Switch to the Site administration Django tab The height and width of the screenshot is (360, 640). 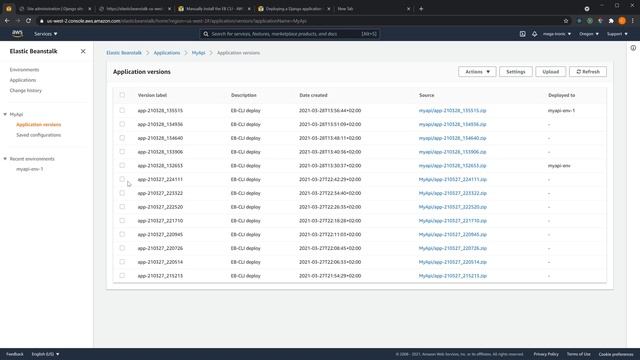pyautogui.click(x=55, y=9)
